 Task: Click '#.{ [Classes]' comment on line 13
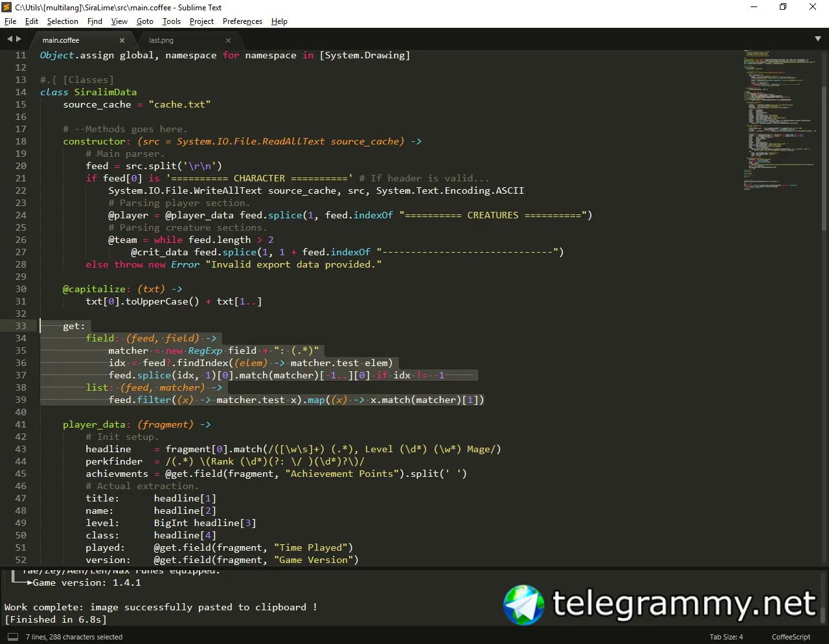click(x=76, y=80)
